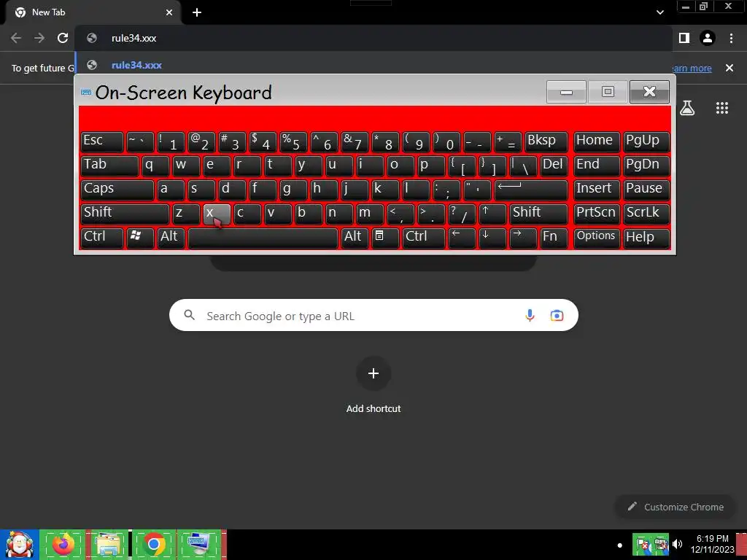Click the PrtScn key on keyboard

597,214
